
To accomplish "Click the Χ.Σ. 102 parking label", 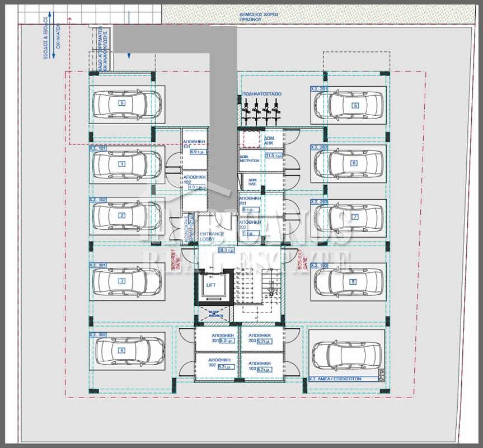I will (x=98, y=199).
